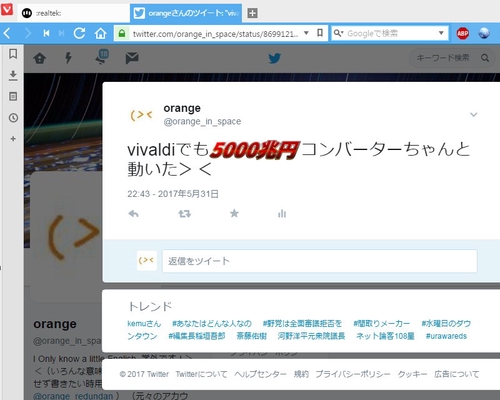
Task: Click the fast forward navigation button
Action: point(61,33)
